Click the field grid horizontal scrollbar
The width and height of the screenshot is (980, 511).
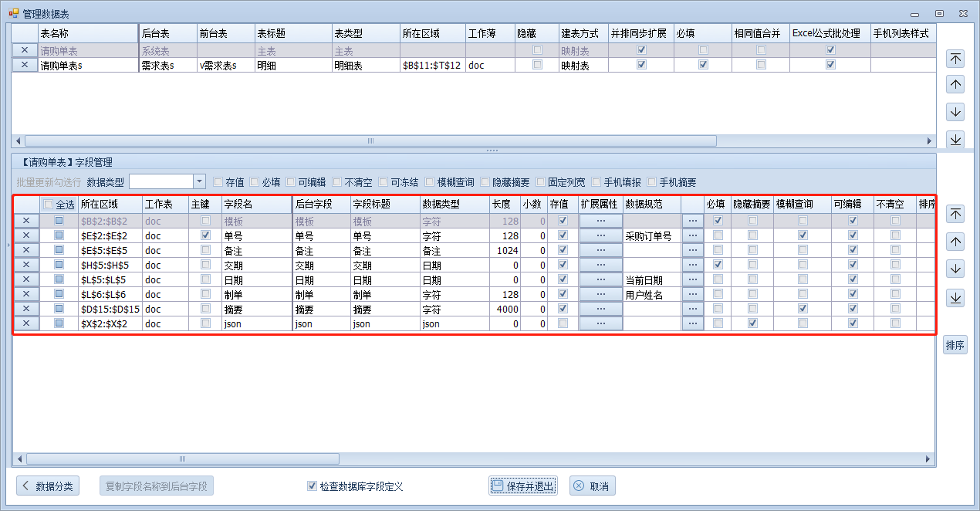[x=182, y=459]
